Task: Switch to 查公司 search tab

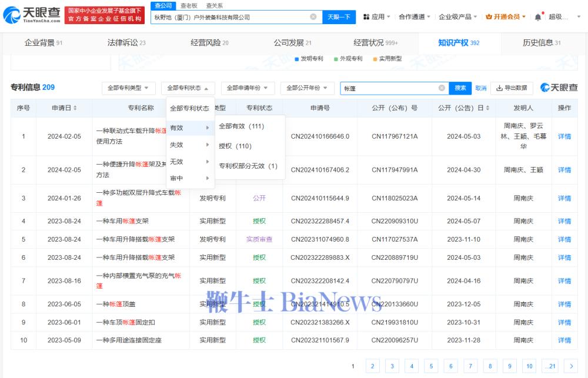Action: tap(163, 6)
